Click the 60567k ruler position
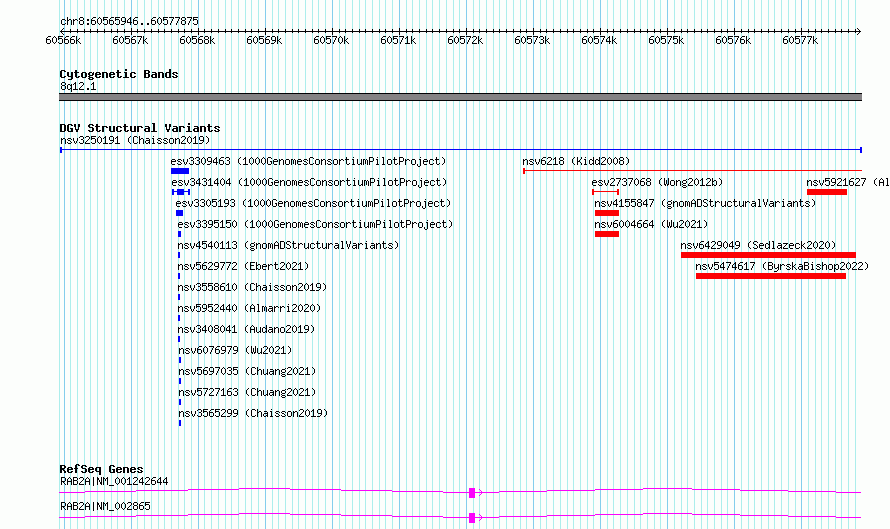 point(130,40)
